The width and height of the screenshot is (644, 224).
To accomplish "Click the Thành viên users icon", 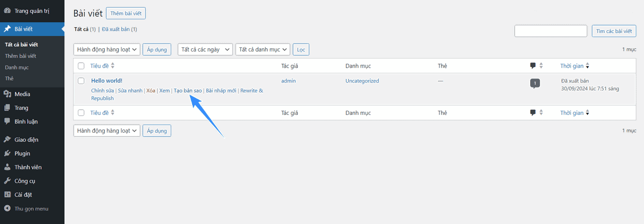I will click(7, 167).
